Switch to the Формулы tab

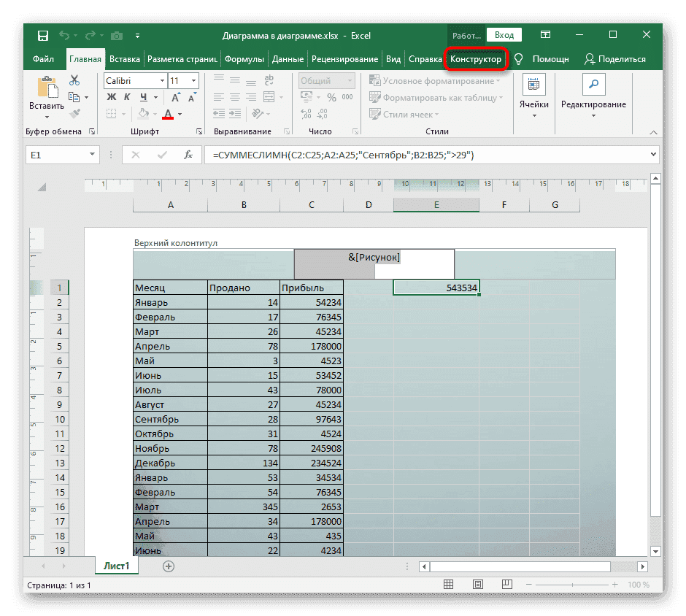tap(244, 59)
